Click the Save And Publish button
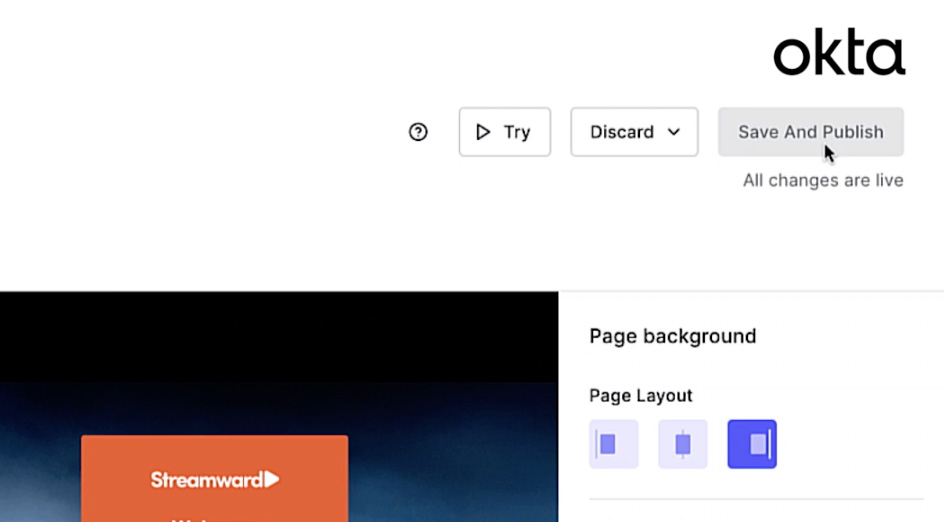Screen dimensions: 944x522 [x=810, y=132]
